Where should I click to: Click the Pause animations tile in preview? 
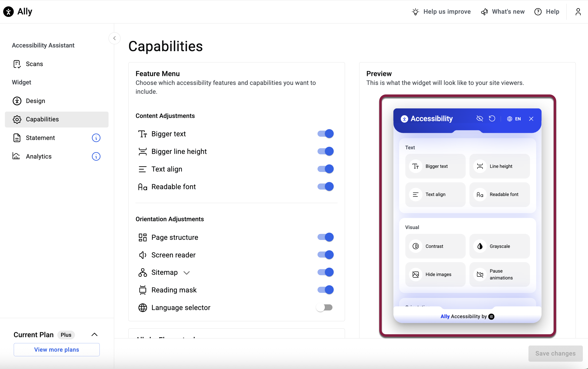pos(500,274)
